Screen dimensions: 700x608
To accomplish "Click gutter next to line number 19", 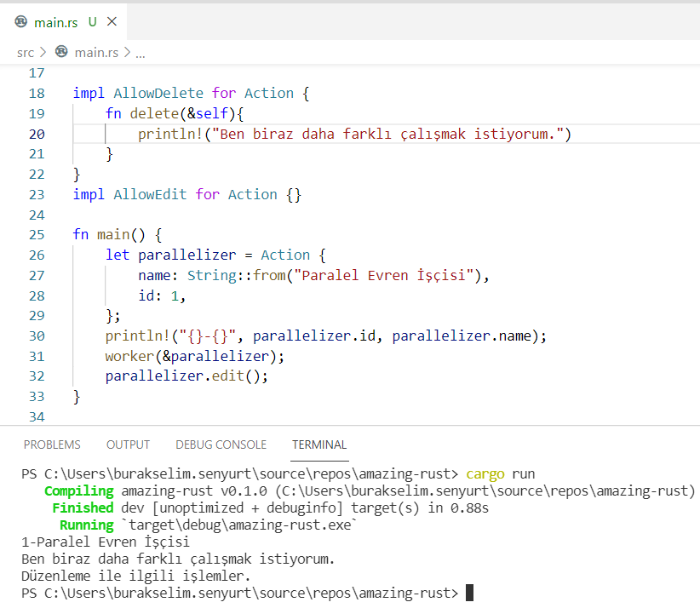I will point(12,113).
